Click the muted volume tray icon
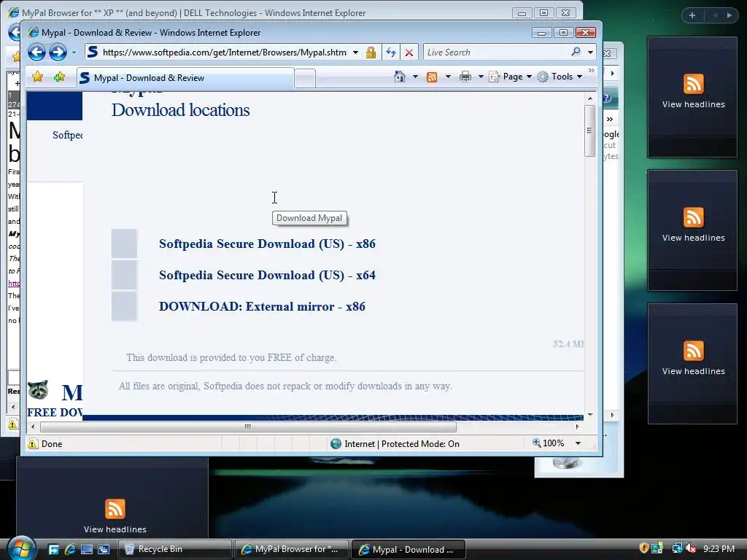This screenshot has width=747, height=560. pos(690,548)
